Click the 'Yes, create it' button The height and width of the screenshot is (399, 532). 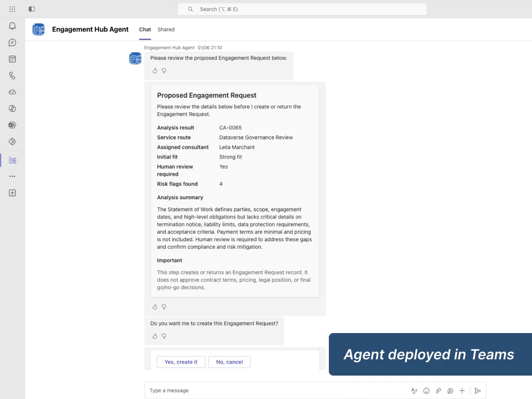point(181,362)
